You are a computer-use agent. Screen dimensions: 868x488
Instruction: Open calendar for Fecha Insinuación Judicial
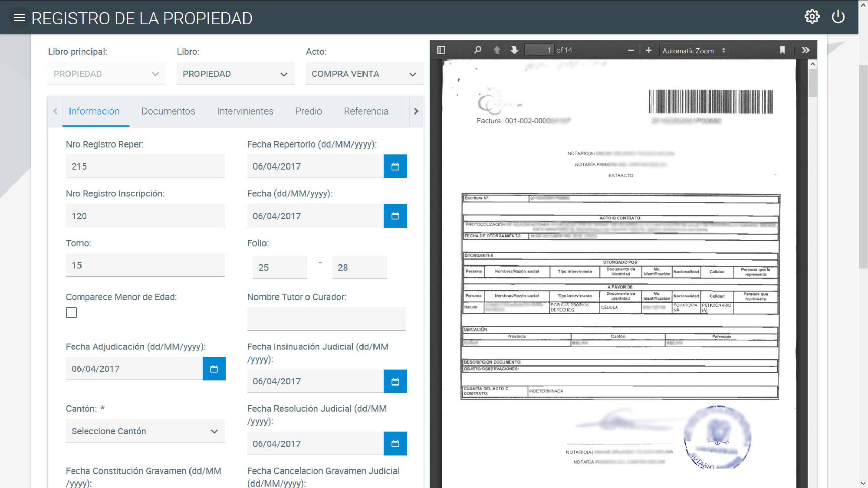[x=395, y=381]
